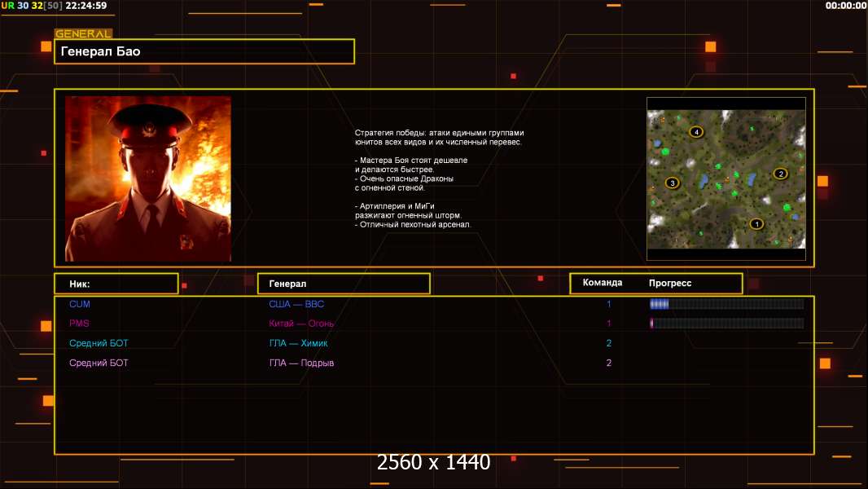Viewport: 868px width, 489px height.
Task: Click team number 1 for CUM
Action: click(x=609, y=304)
